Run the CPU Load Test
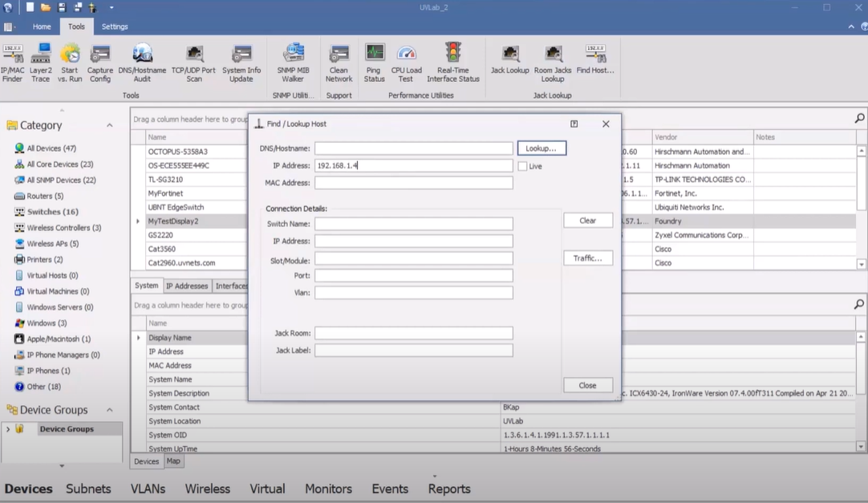This screenshot has width=868, height=503. (406, 63)
